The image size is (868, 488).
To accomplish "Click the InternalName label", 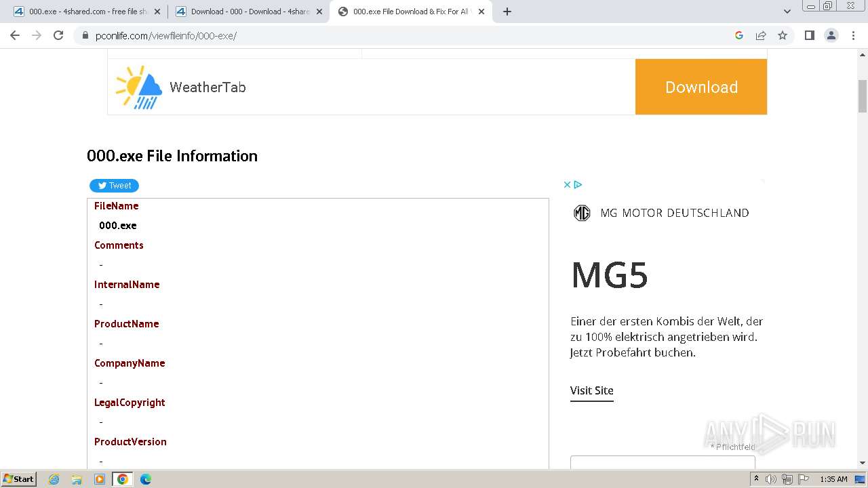I will 127,285.
